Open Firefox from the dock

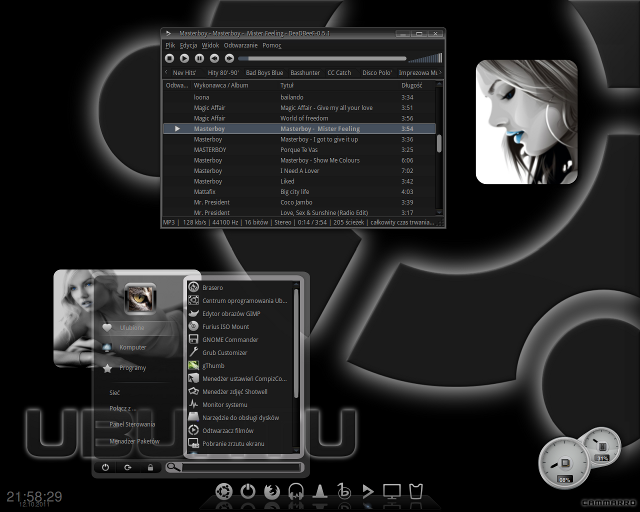click(272, 492)
